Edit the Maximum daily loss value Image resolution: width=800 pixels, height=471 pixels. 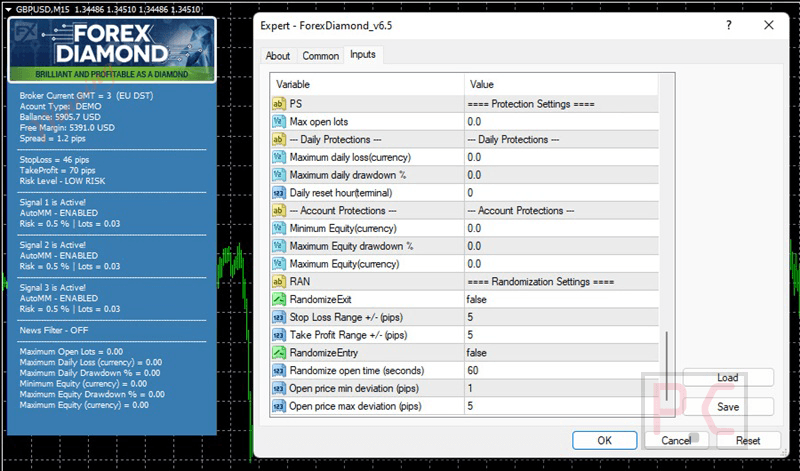[561, 157]
